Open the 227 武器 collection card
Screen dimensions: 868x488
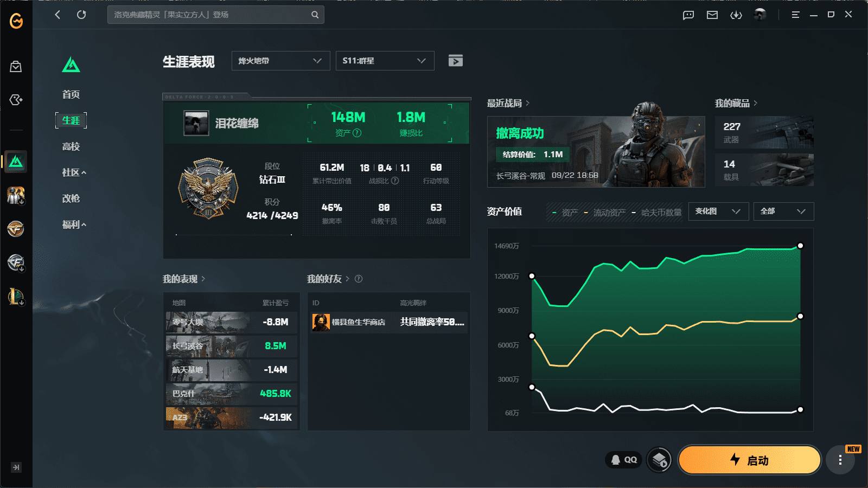764,132
